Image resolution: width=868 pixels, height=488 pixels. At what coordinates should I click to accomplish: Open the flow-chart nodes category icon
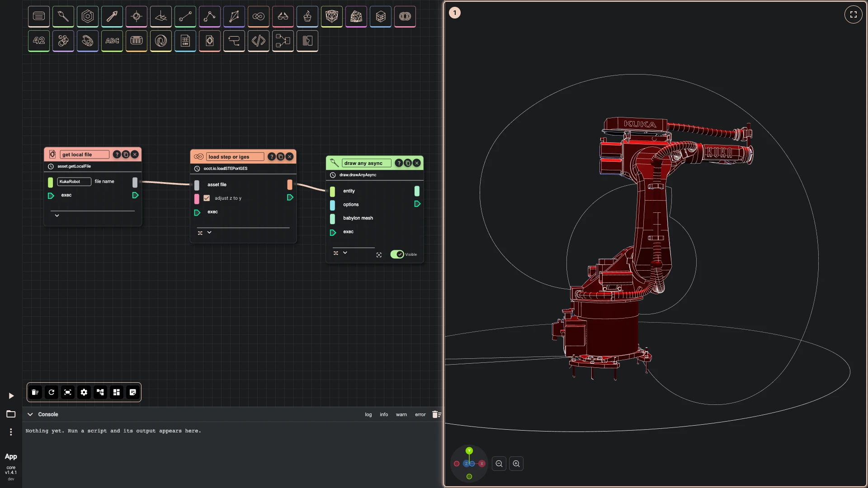pos(283,41)
